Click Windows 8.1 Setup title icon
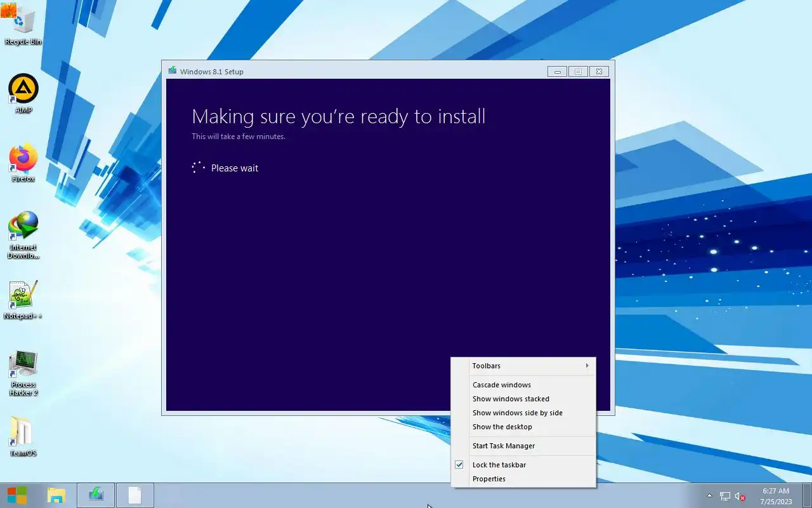This screenshot has height=508, width=812. [x=172, y=70]
